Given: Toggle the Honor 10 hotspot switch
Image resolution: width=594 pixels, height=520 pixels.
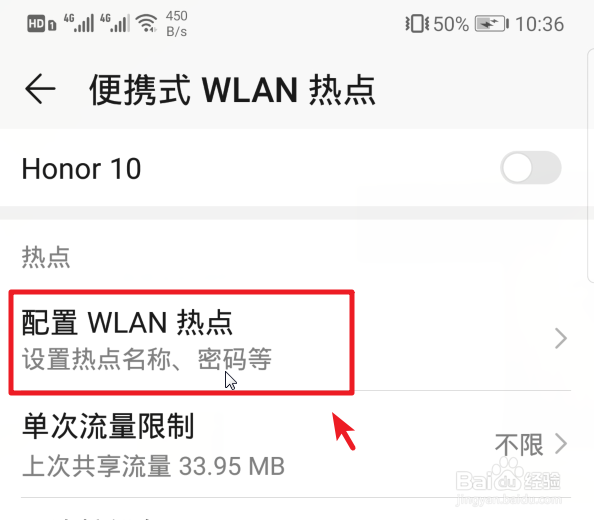Looking at the screenshot, I should click(530, 167).
